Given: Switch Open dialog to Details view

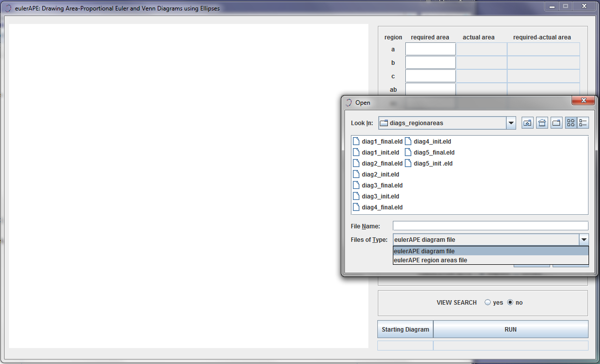Looking at the screenshot, I should pyautogui.click(x=583, y=123).
